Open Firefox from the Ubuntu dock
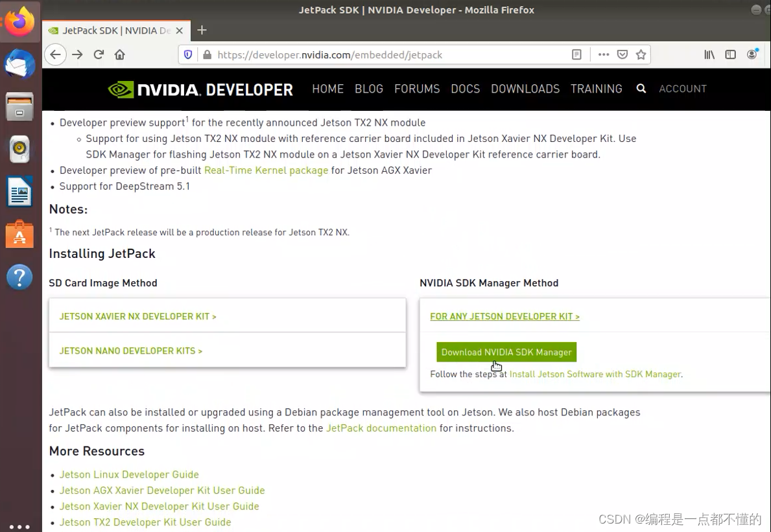This screenshot has width=771, height=532. click(20, 22)
